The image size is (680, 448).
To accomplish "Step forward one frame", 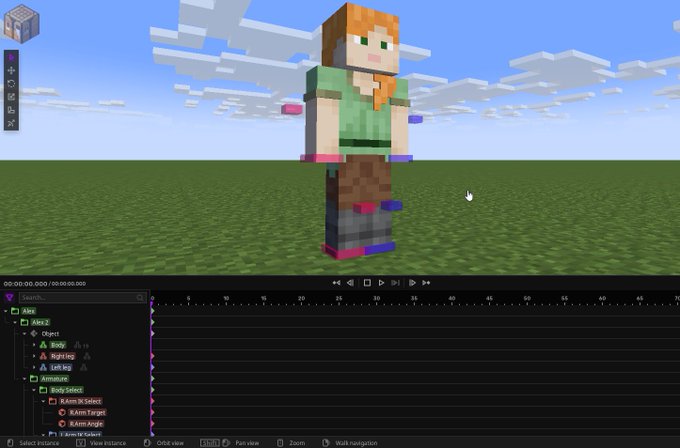I will coord(412,283).
